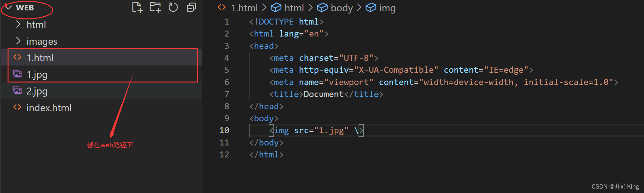Refresh the explorer with the refresh icon
The height and width of the screenshot is (193, 644).
coord(173,7)
